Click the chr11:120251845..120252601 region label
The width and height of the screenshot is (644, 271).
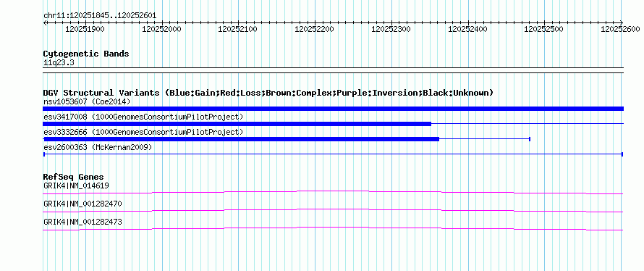[100, 16]
